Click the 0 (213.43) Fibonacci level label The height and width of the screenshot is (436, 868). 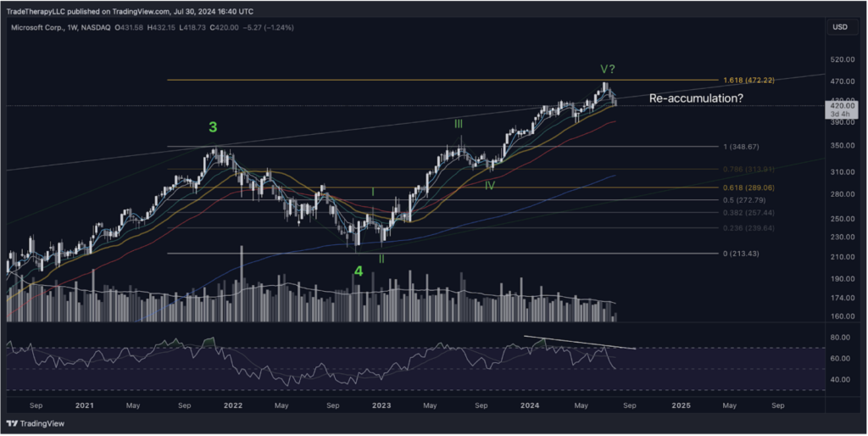739,254
